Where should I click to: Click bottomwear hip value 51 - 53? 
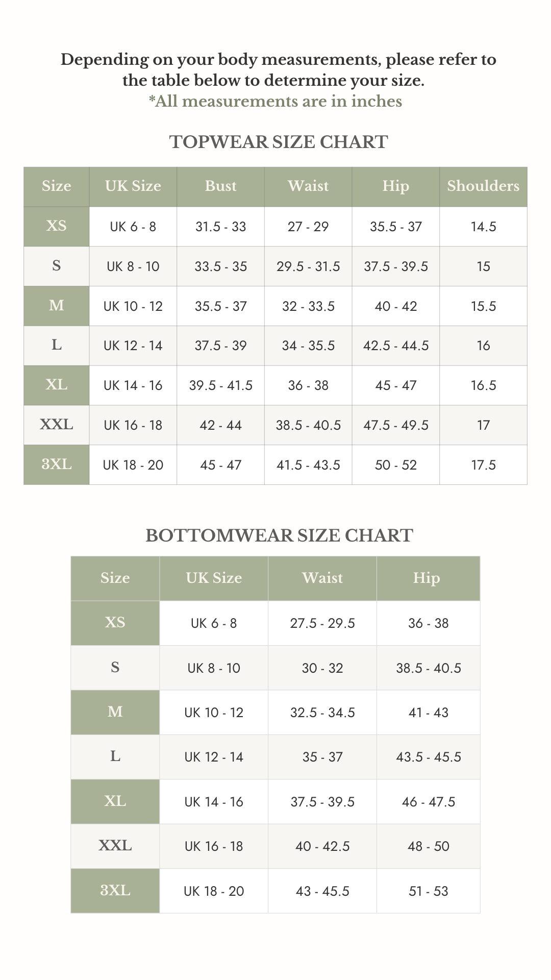(429, 891)
